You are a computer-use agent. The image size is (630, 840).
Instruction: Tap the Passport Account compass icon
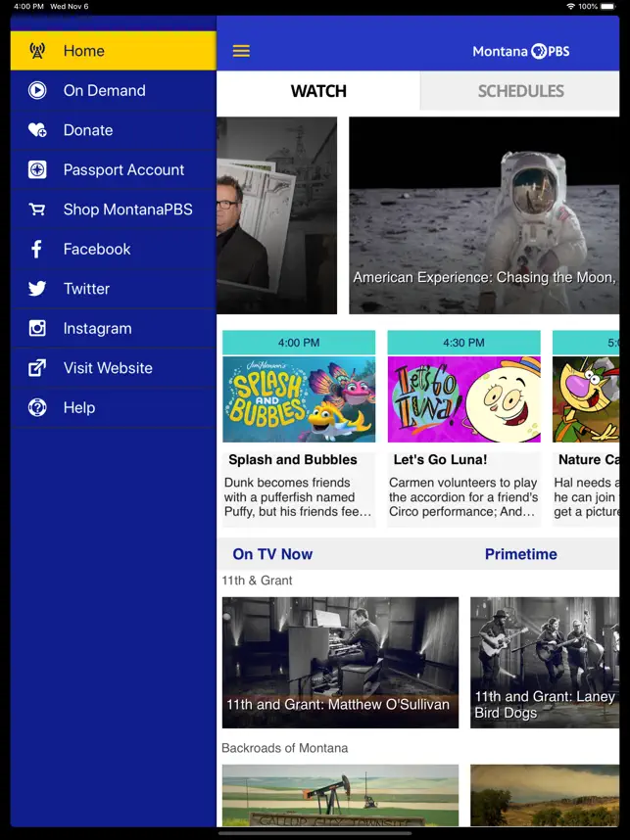(x=37, y=169)
